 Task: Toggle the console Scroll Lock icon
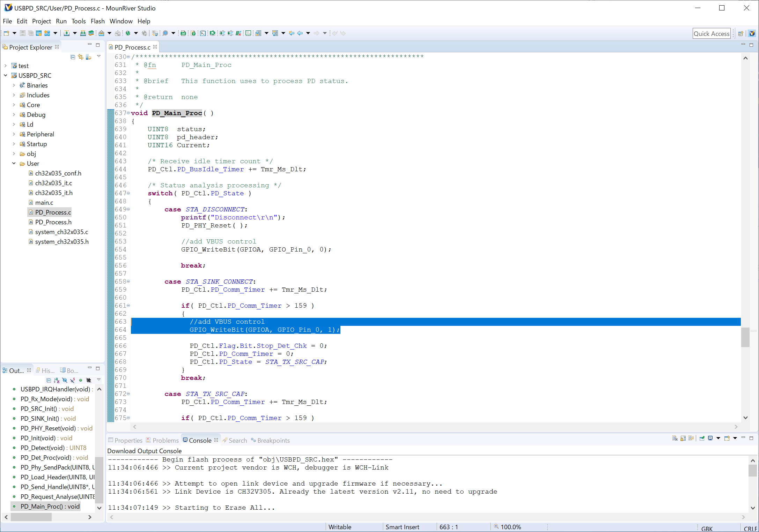pyautogui.click(x=683, y=438)
